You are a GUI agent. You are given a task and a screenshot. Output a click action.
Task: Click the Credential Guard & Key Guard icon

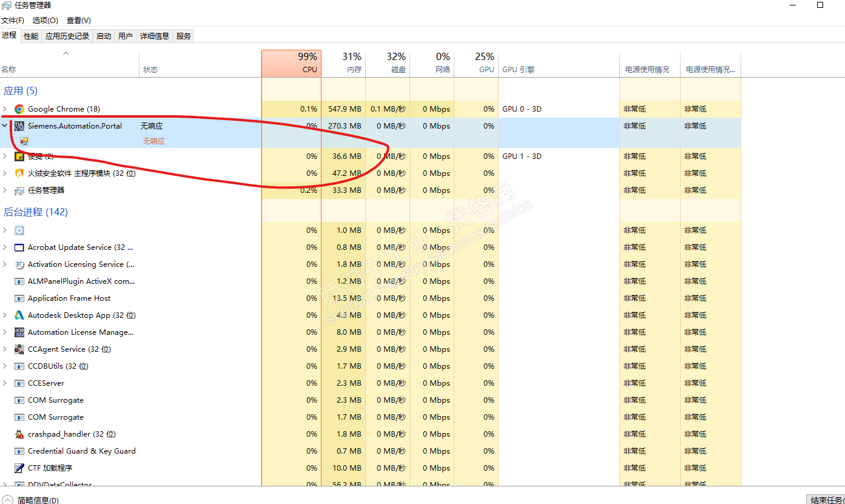[19, 451]
